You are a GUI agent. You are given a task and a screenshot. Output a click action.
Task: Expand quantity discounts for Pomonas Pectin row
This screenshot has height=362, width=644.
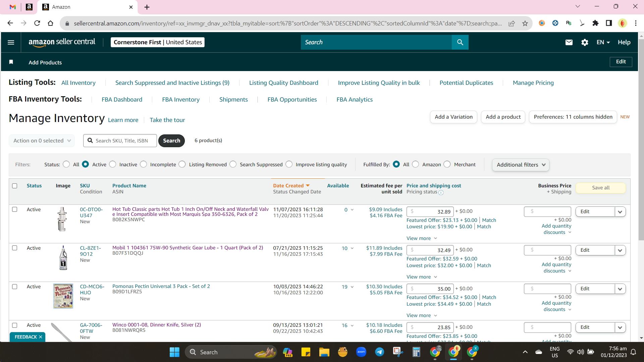click(x=556, y=306)
